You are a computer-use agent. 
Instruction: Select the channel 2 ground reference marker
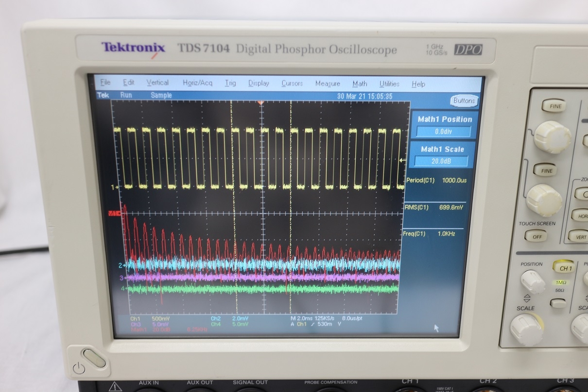121,265
